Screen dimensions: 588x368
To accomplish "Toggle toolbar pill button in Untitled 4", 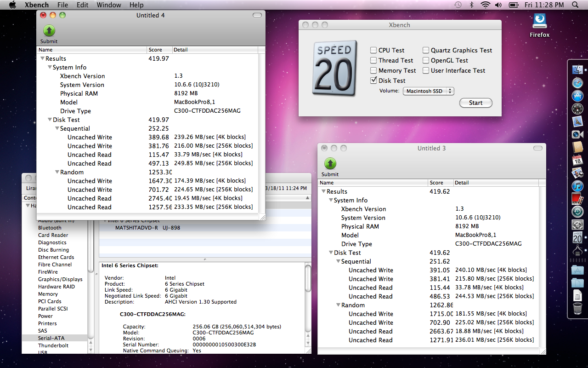I will pyautogui.click(x=258, y=15).
